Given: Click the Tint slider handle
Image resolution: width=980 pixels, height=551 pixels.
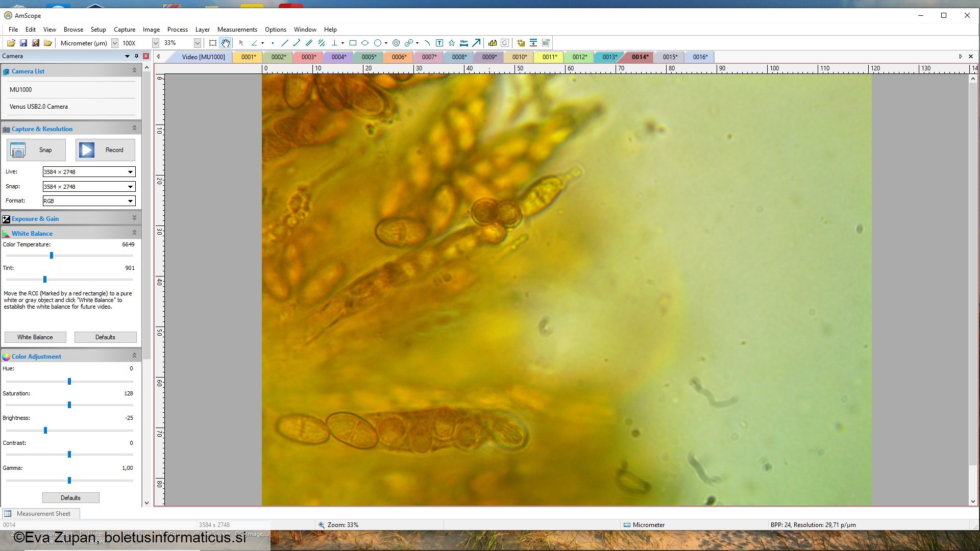Looking at the screenshot, I should (45, 280).
